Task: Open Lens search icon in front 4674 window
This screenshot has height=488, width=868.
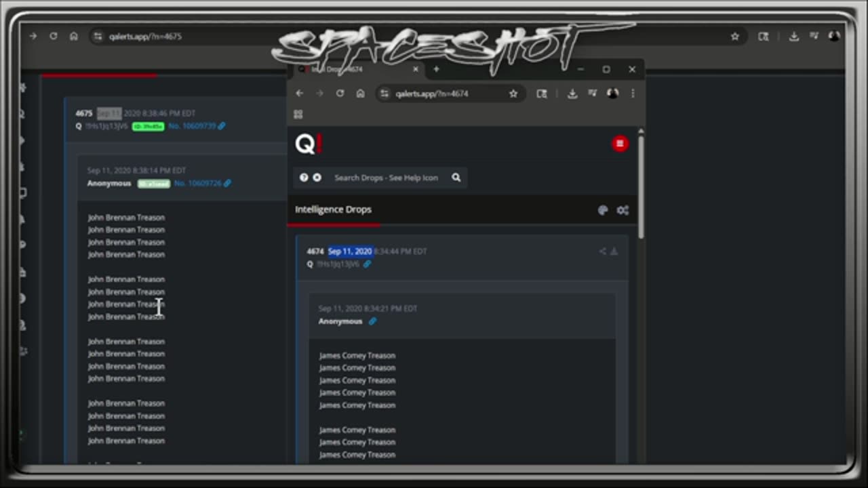Action: 542,94
